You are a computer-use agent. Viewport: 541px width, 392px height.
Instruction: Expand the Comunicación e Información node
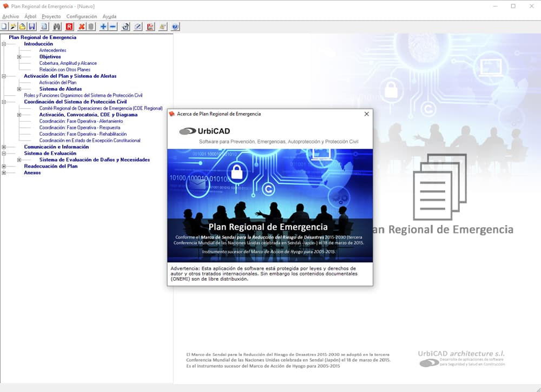coord(4,147)
